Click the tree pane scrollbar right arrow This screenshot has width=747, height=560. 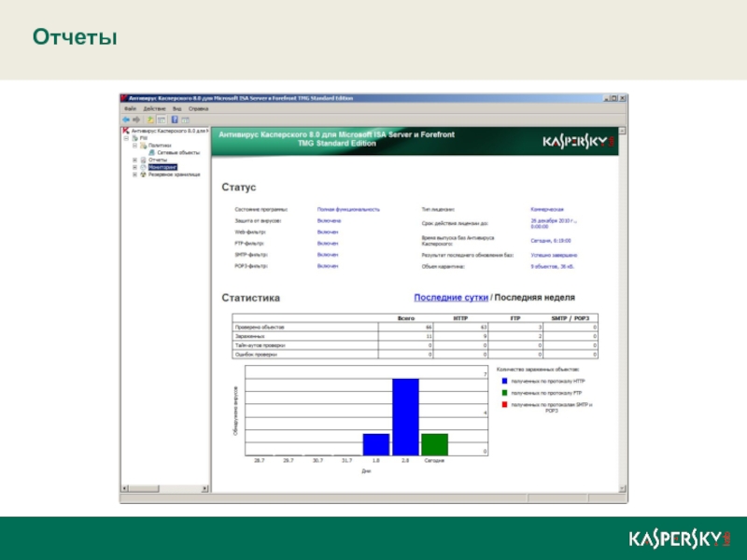coord(204,488)
